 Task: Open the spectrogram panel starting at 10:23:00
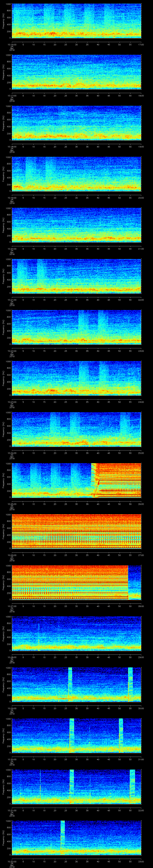76,378
